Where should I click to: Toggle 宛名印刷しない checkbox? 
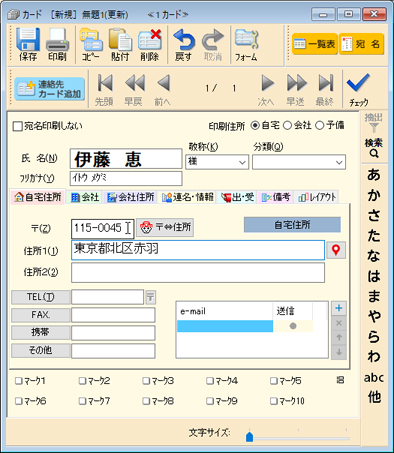point(17,126)
